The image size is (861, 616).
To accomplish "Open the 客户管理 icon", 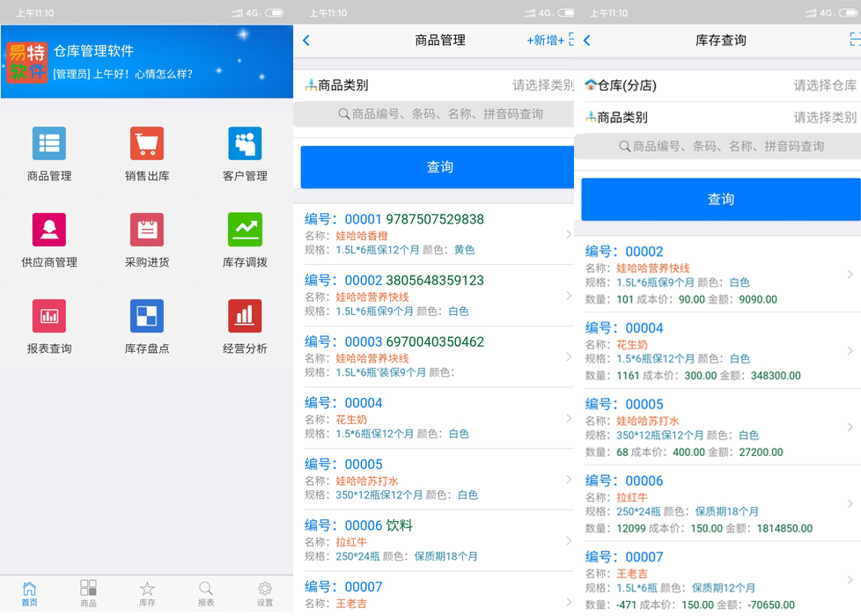I will click(245, 144).
